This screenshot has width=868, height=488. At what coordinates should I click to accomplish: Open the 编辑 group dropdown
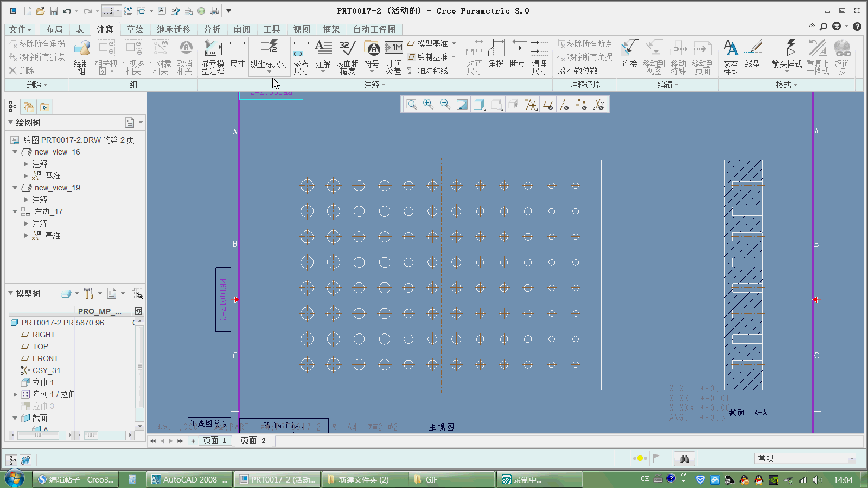tap(668, 85)
